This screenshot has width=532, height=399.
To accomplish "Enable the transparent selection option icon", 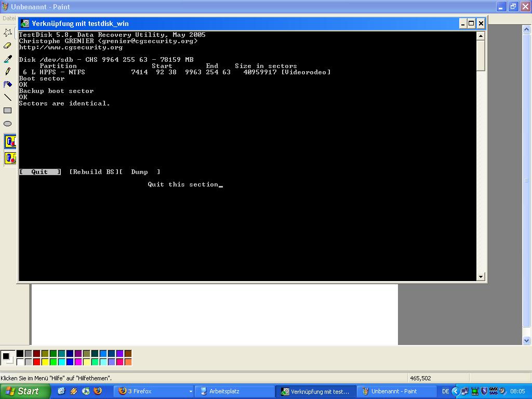I will pyautogui.click(x=10, y=158).
